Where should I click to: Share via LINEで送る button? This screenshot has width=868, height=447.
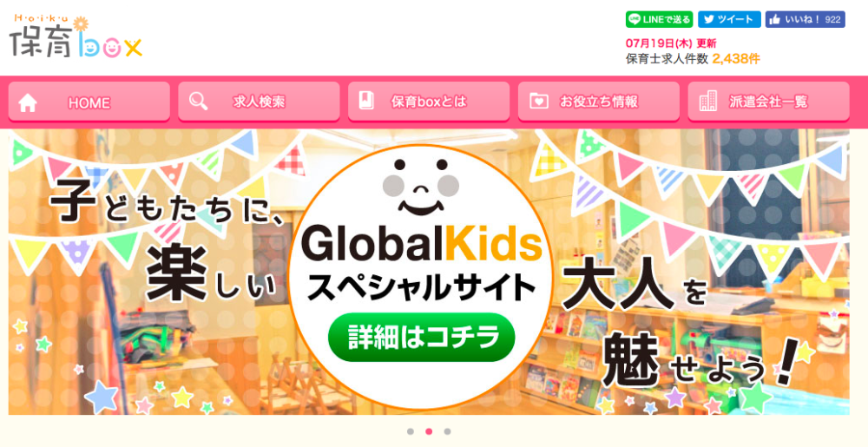pos(660,19)
